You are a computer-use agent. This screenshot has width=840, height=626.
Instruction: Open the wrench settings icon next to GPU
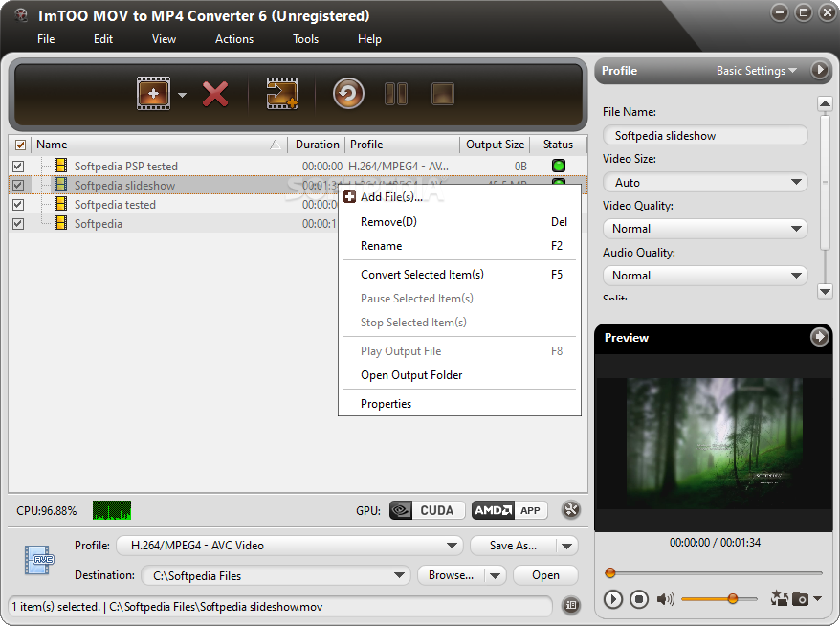point(571,509)
